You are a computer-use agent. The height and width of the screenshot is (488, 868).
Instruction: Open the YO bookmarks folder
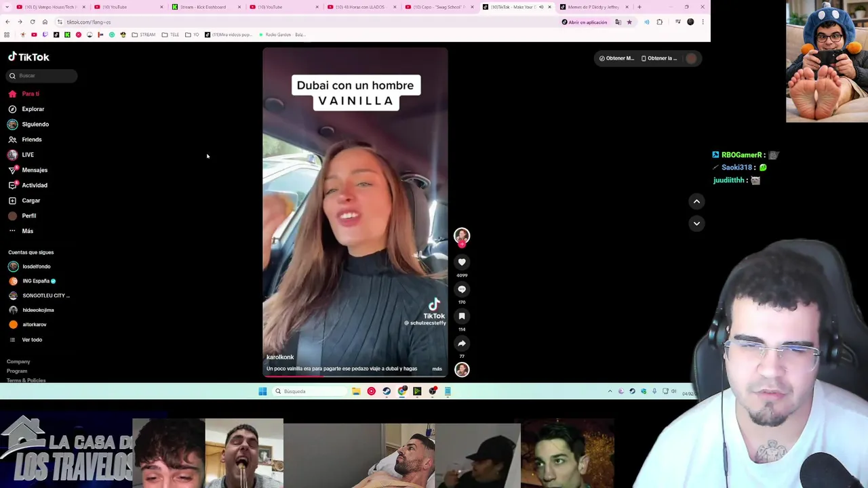(193, 35)
